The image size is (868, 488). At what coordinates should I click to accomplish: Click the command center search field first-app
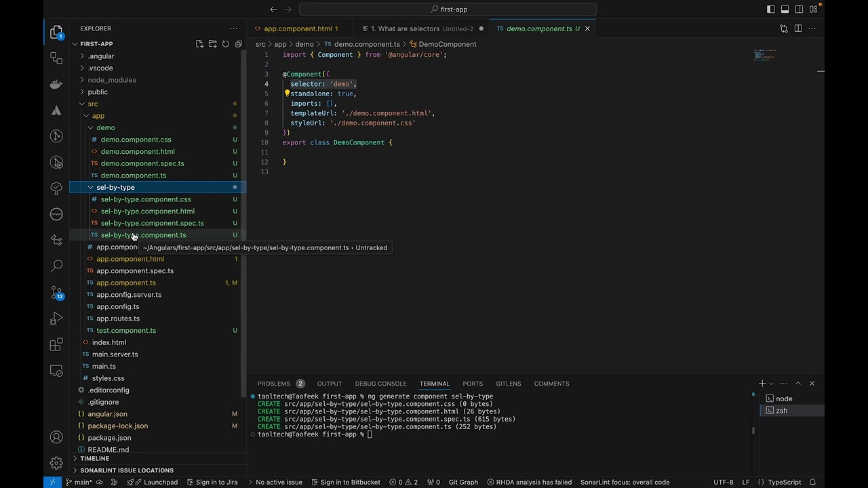pos(448,9)
